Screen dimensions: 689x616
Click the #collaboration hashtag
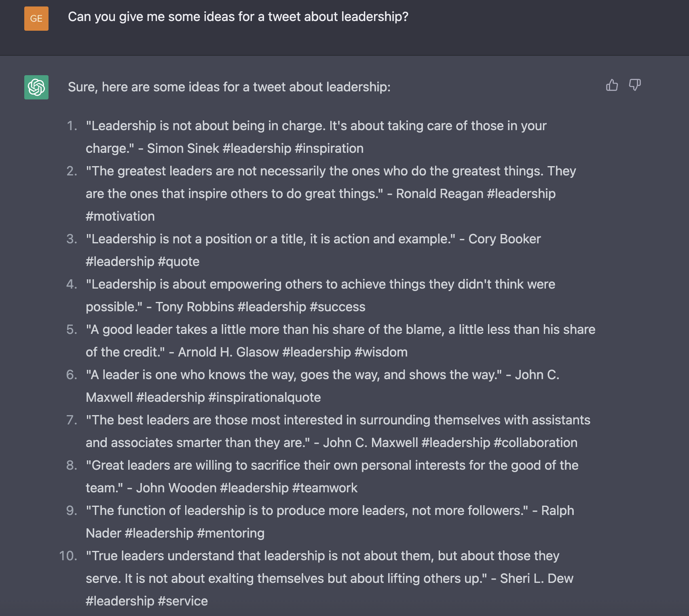coord(535,443)
